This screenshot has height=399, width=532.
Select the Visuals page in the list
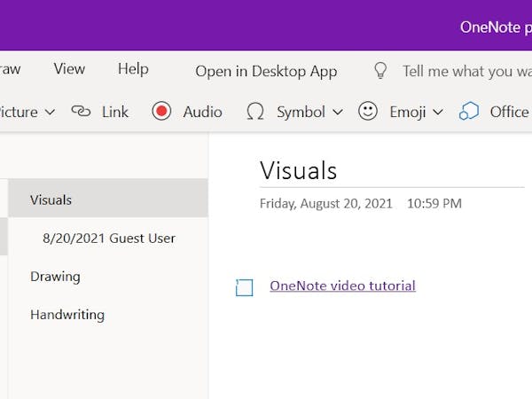(x=108, y=198)
